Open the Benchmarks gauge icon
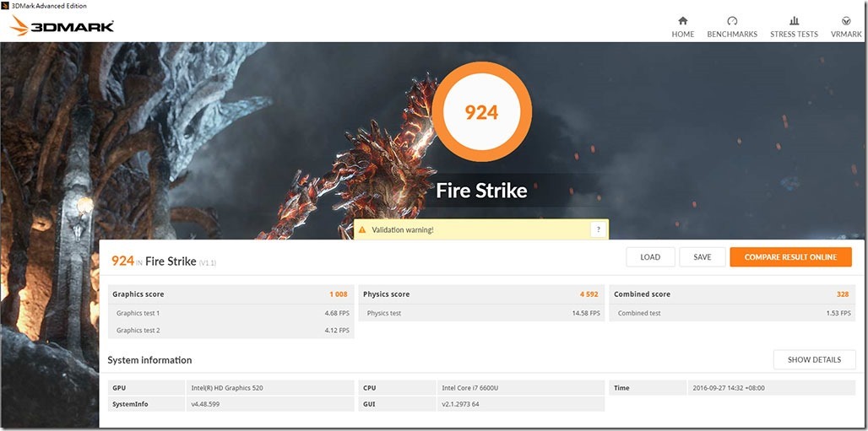 [732, 21]
